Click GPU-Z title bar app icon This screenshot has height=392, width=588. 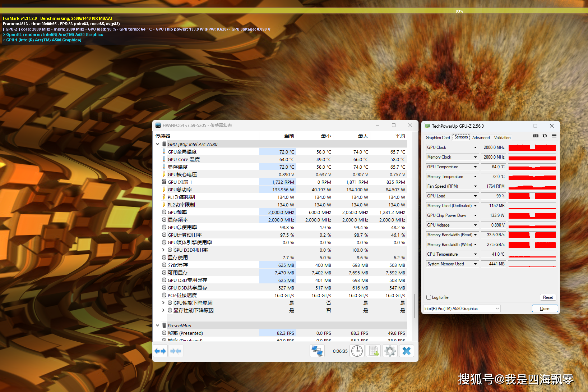tap(427, 126)
